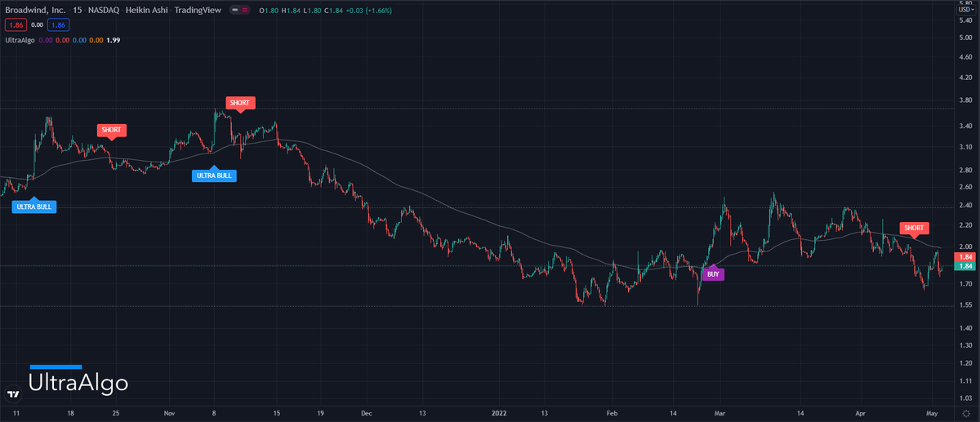Open the USD currency dropdown
The height and width of the screenshot is (422, 980).
[x=965, y=9]
